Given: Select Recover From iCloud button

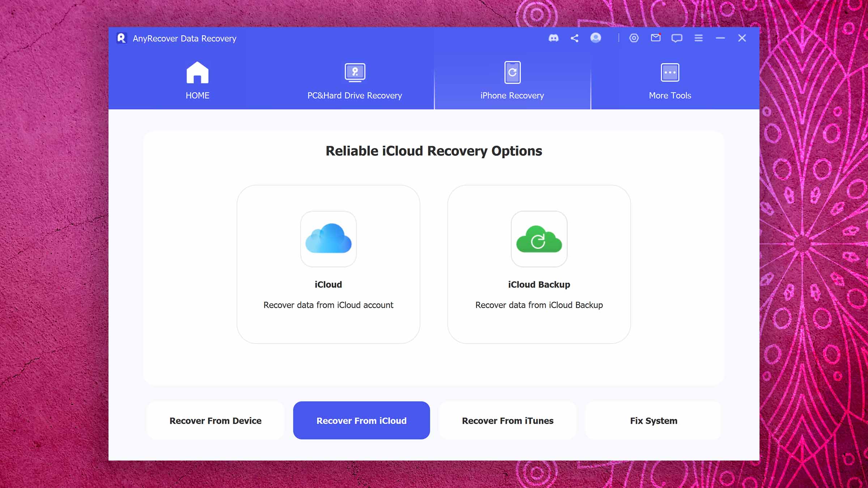Looking at the screenshot, I should 362,420.
